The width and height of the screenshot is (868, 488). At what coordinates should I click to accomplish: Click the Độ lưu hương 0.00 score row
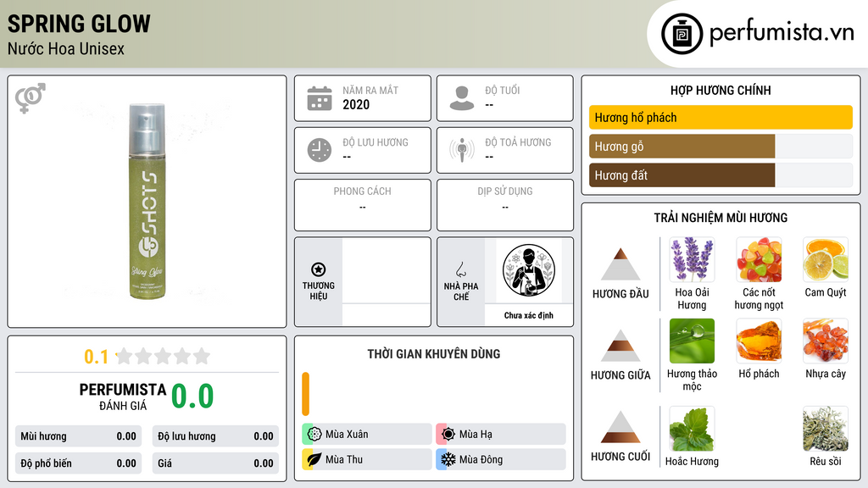click(x=215, y=436)
